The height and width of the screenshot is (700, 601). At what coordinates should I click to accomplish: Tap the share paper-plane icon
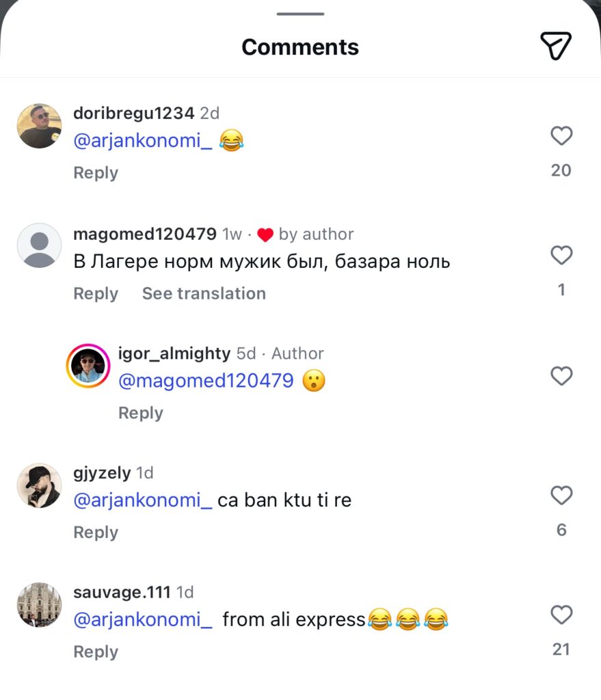pos(555,46)
